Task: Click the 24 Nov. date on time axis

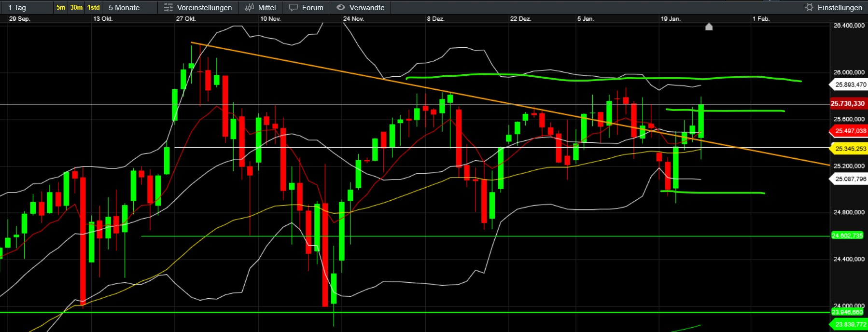Action: pyautogui.click(x=353, y=19)
